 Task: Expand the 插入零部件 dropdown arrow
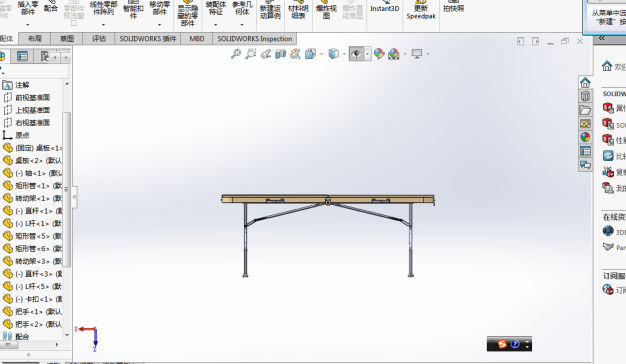tap(28, 25)
